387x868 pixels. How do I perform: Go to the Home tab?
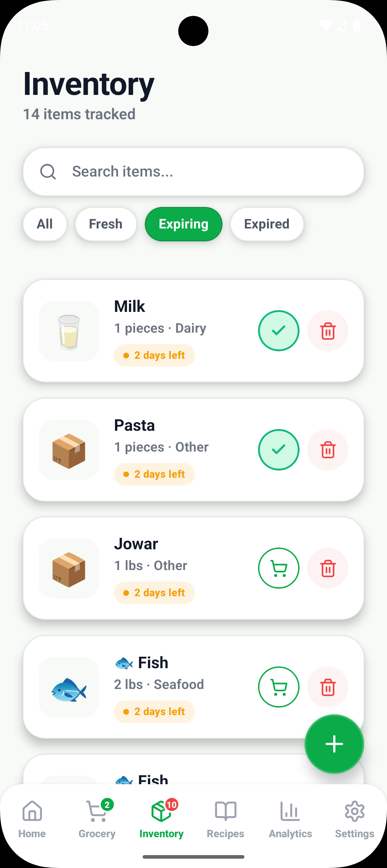32,818
